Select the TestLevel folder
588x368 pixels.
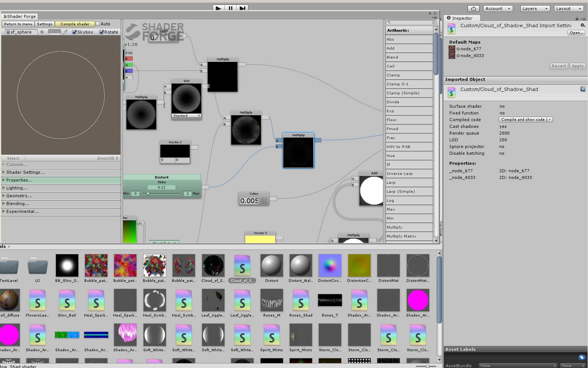[x=9, y=269]
